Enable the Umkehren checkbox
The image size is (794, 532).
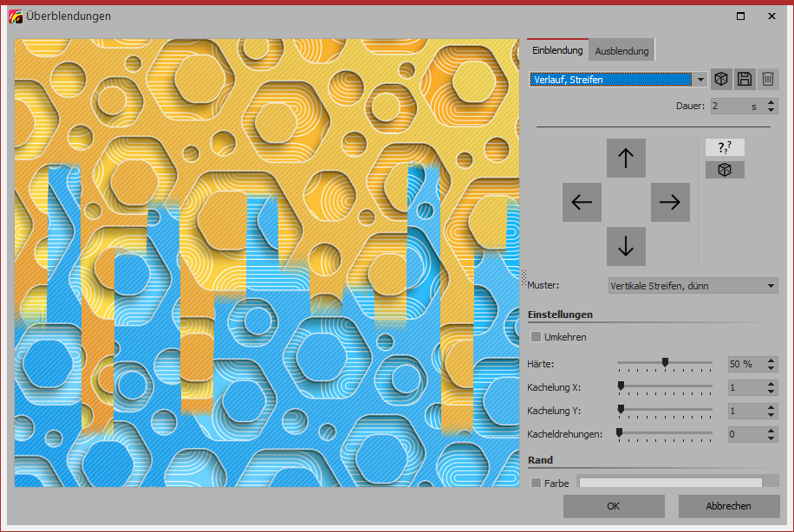(536, 337)
